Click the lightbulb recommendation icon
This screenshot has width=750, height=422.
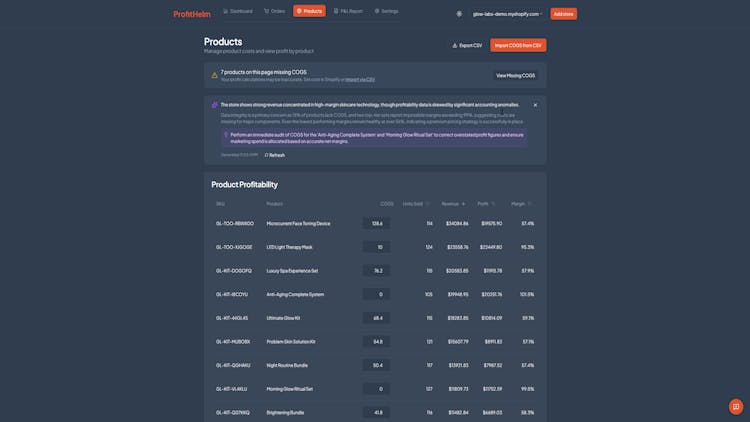(x=226, y=134)
